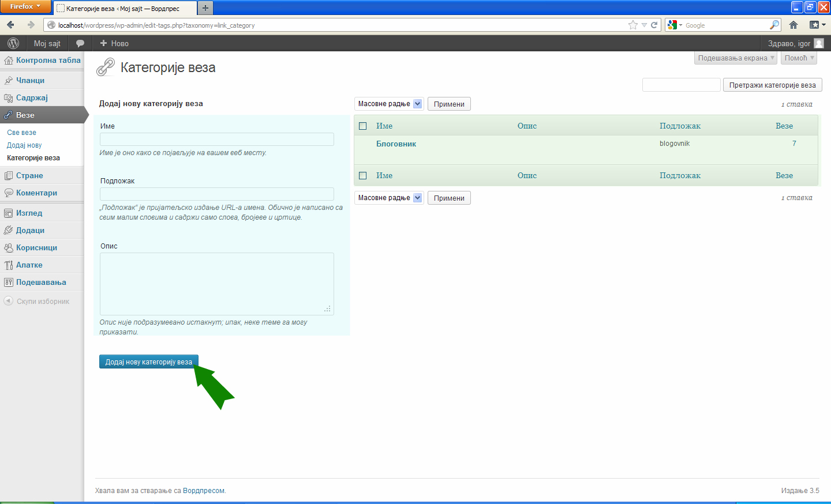Check select-all box in table footer
Image resolution: width=831 pixels, height=504 pixels.
click(x=363, y=175)
